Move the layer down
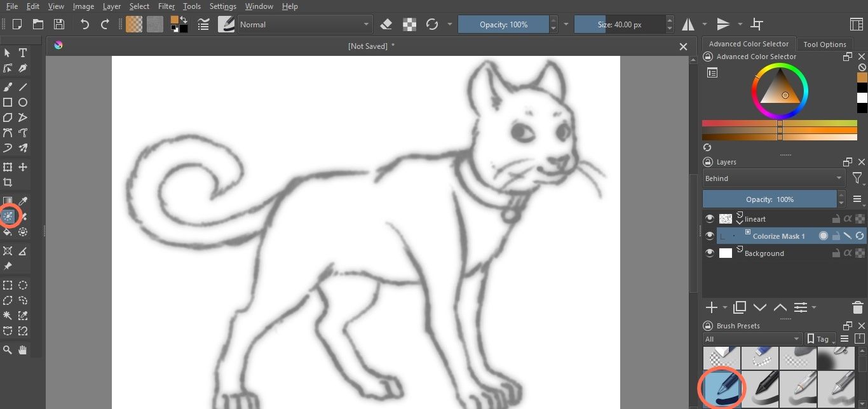 pyautogui.click(x=760, y=308)
